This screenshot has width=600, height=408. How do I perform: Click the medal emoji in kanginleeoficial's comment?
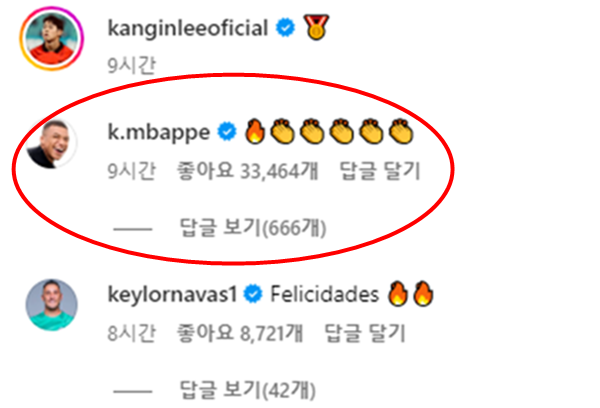(316, 27)
